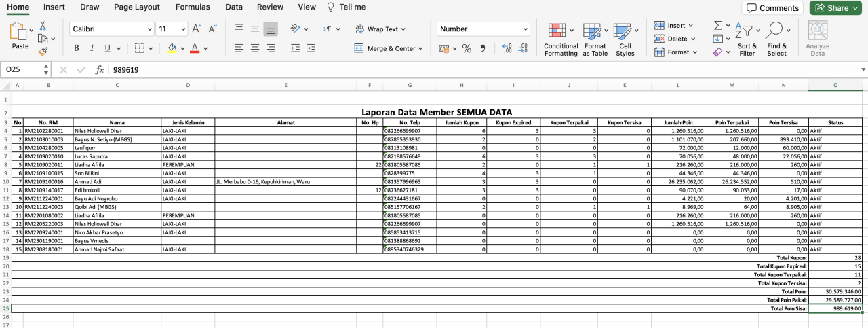Toggle Bold formatting
This screenshot has width=868, height=328.
tap(77, 48)
